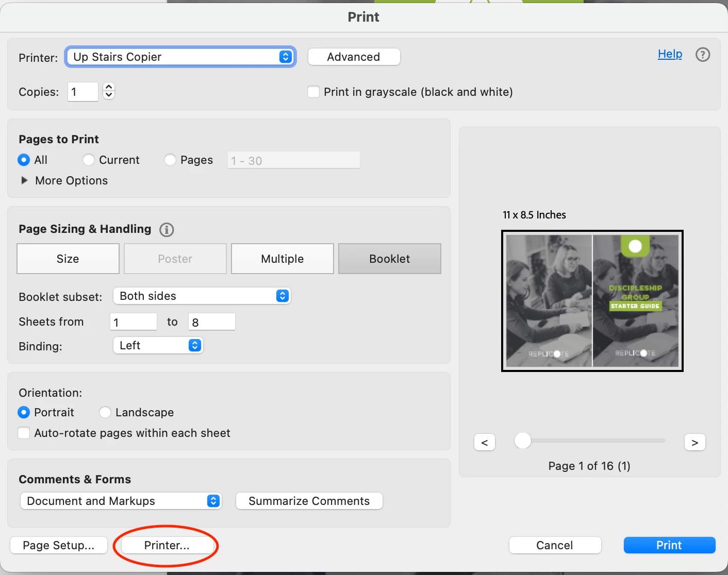Select the Pages range radio button
Image resolution: width=728 pixels, height=575 pixels.
170,160
